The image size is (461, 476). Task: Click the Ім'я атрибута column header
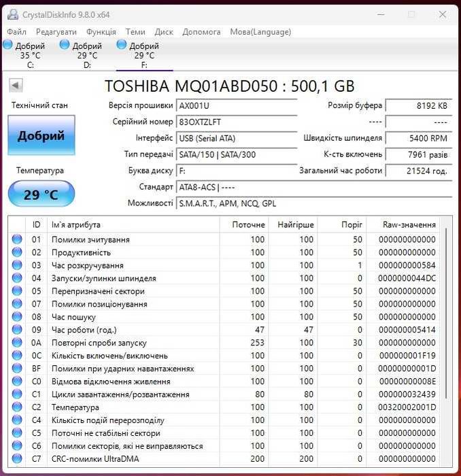(133, 224)
